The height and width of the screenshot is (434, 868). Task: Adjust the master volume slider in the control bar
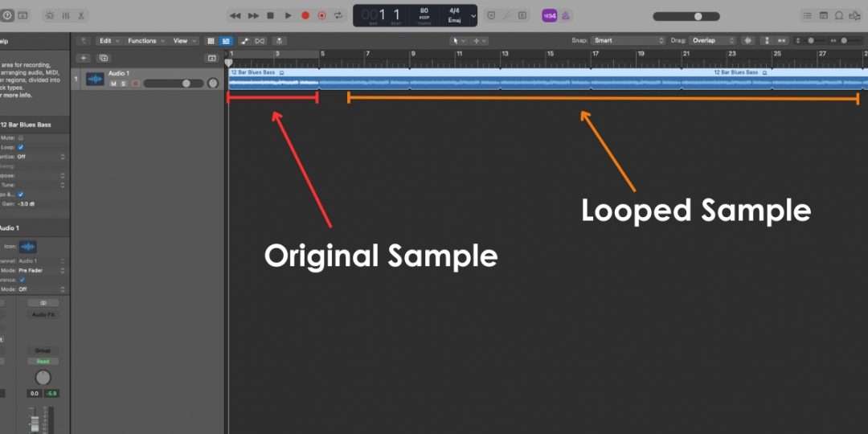[x=686, y=16]
